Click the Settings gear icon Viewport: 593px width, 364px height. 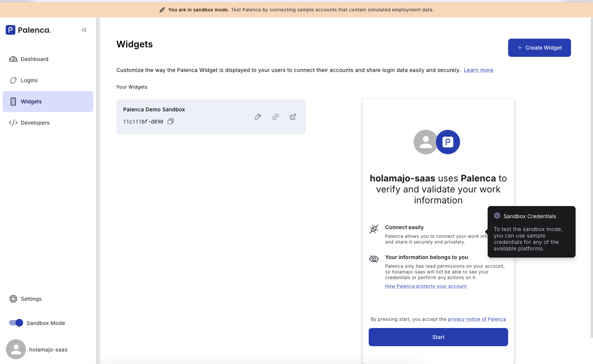(13, 299)
